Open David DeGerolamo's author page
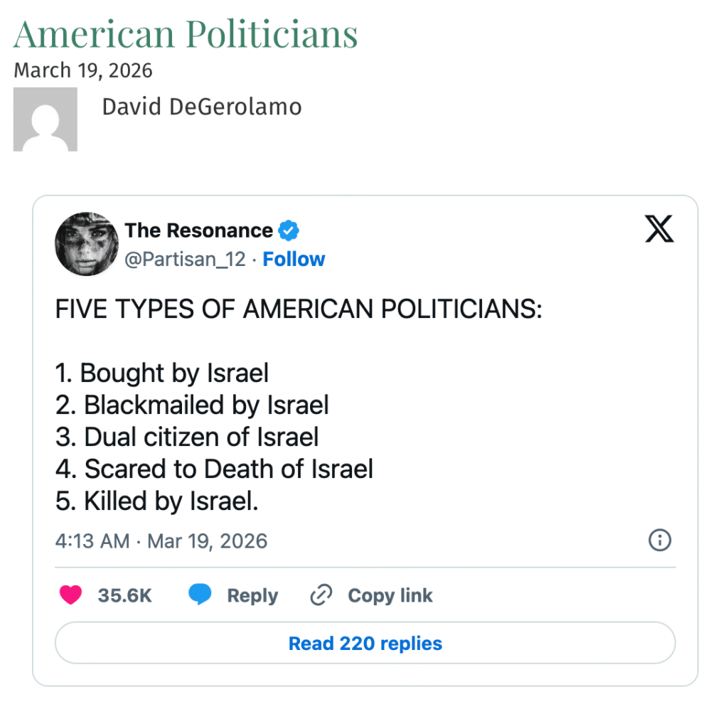 point(202,107)
